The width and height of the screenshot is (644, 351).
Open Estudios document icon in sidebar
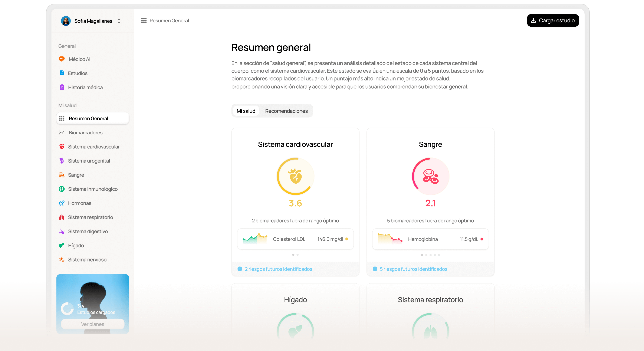pyautogui.click(x=62, y=73)
